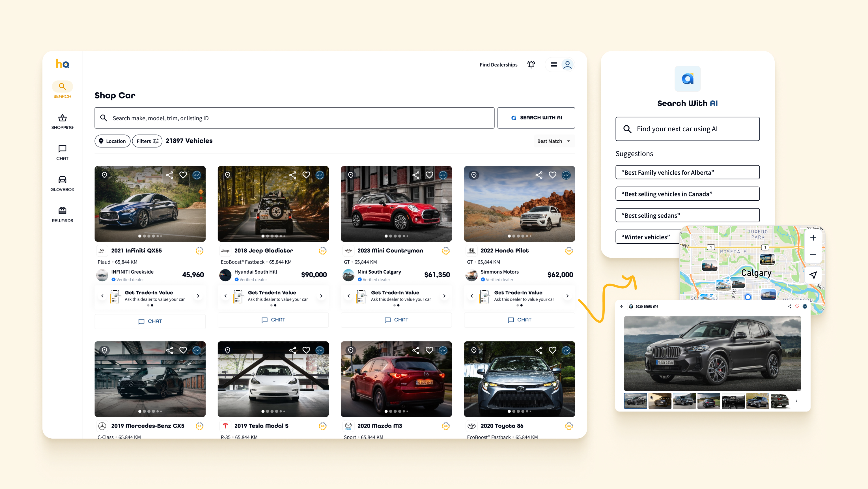Pick the "Best selling sedans" suggestion
The image size is (868, 489).
click(x=687, y=215)
